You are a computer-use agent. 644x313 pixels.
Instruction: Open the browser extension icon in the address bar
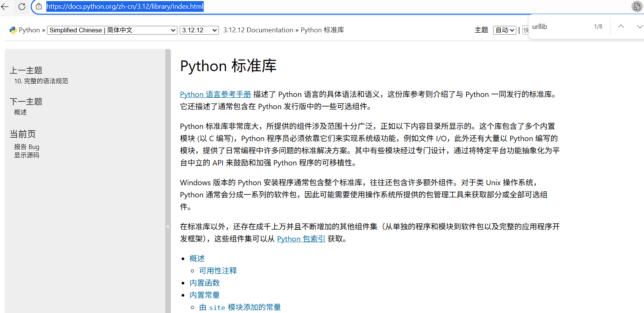pyautogui.click(x=636, y=6)
